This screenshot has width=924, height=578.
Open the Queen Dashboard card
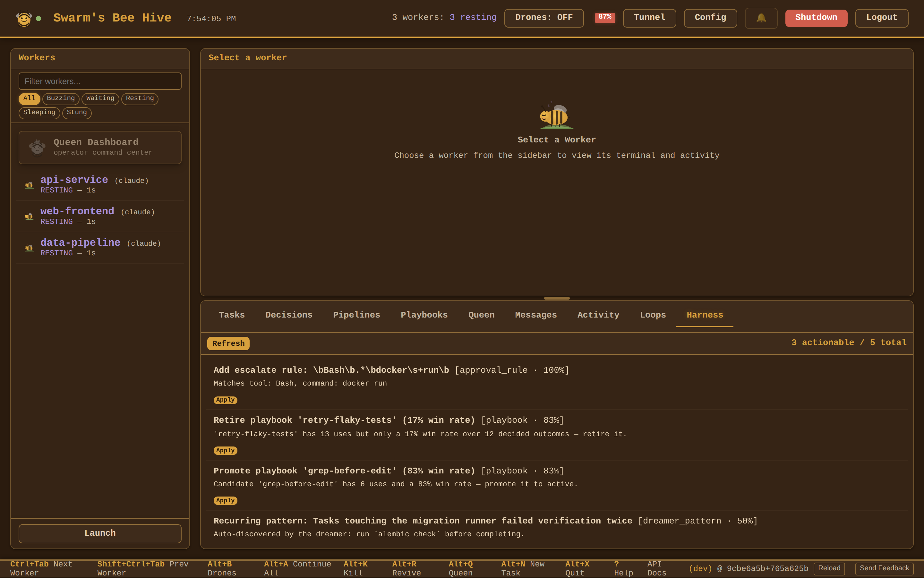click(x=100, y=148)
